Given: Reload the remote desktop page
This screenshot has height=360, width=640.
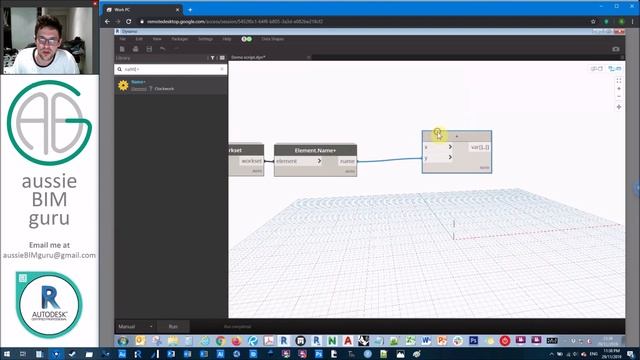Looking at the screenshot, I should point(129,22).
